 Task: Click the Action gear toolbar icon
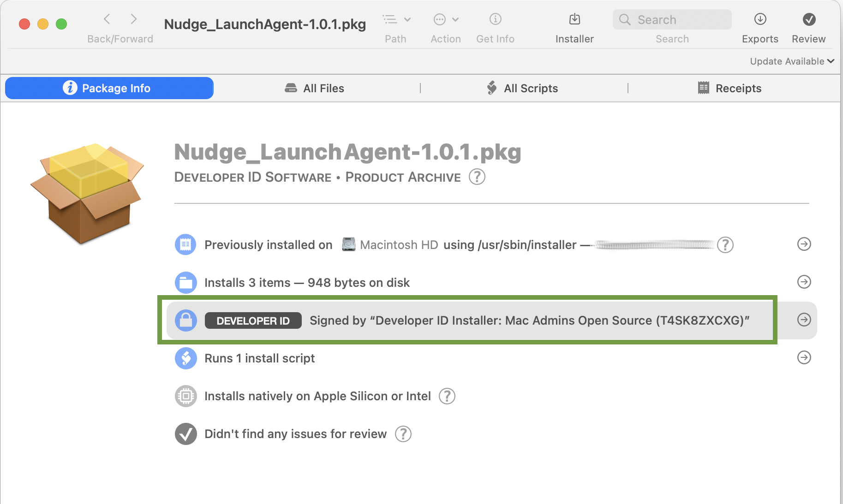pos(441,19)
